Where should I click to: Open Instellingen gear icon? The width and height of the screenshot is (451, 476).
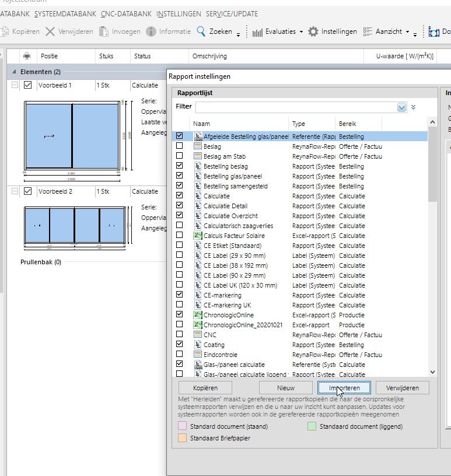[313, 32]
